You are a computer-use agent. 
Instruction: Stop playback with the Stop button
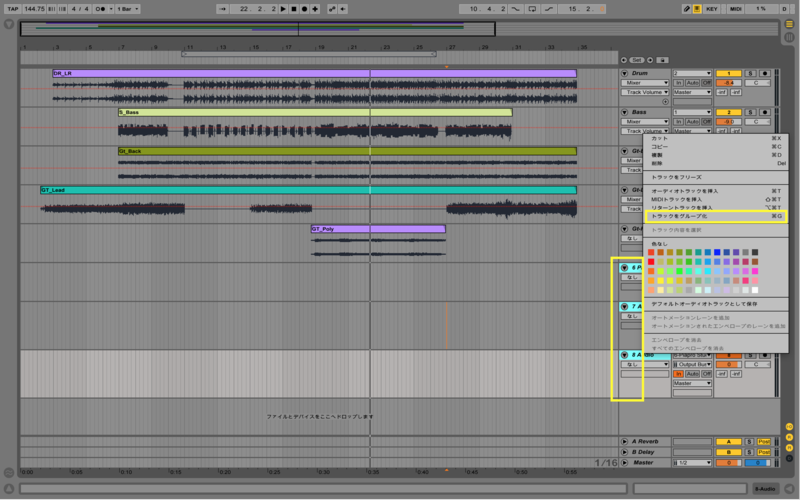coord(294,9)
